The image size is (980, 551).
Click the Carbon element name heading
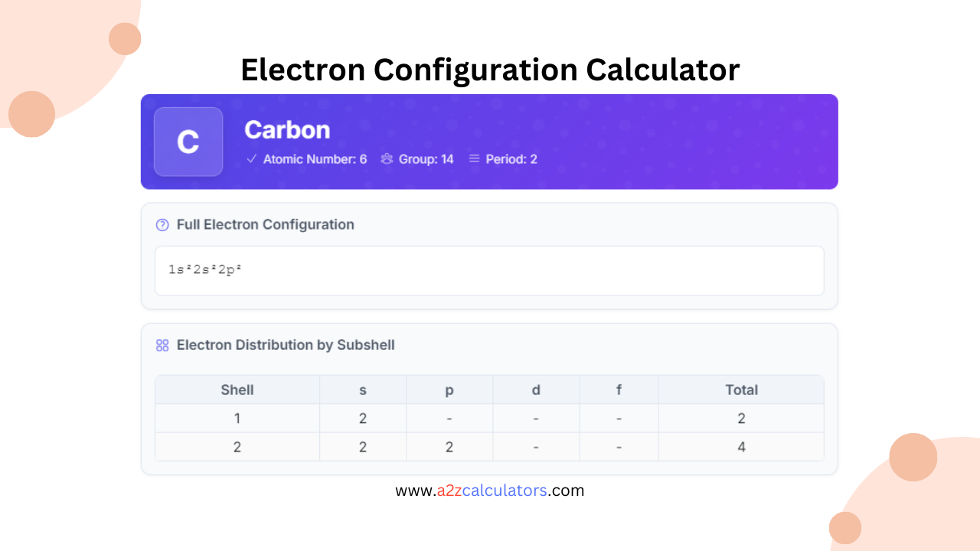point(287,130)
